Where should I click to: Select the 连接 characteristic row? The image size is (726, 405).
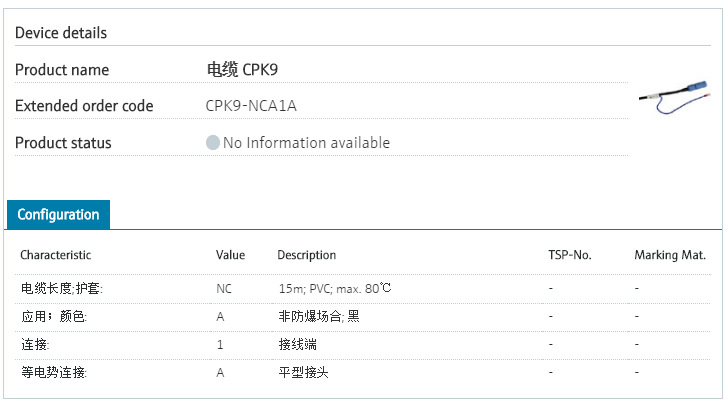[35, 344]
